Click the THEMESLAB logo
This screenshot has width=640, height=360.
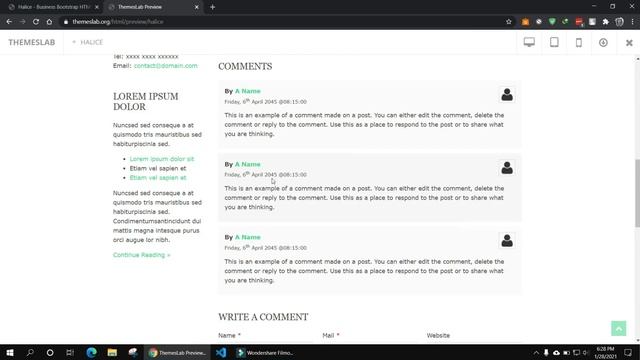pos(31,42)
